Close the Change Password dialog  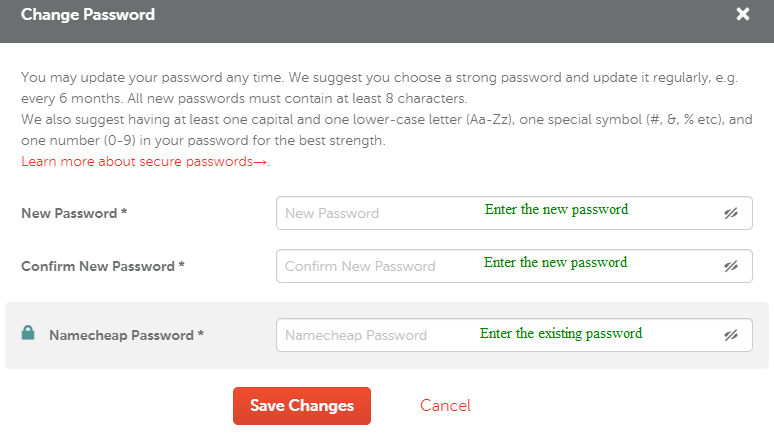pyautogui.click(x=743, y=14)
